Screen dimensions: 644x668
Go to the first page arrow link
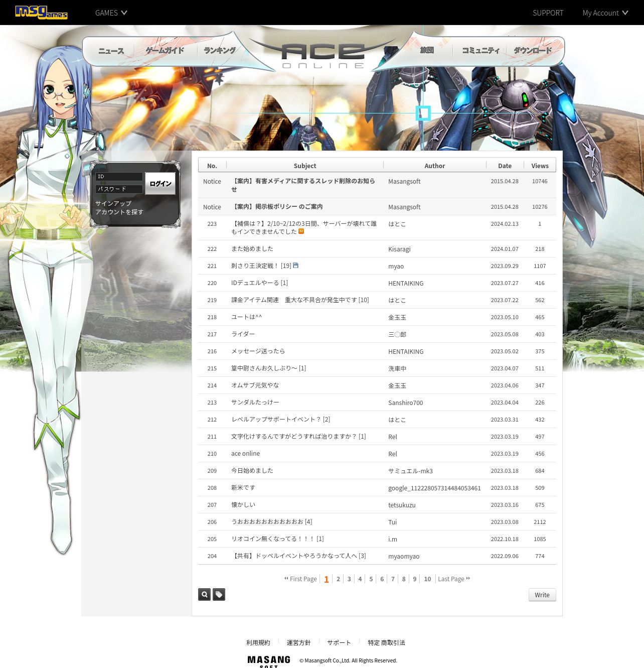pyautogui.click(x=300, y=579)
